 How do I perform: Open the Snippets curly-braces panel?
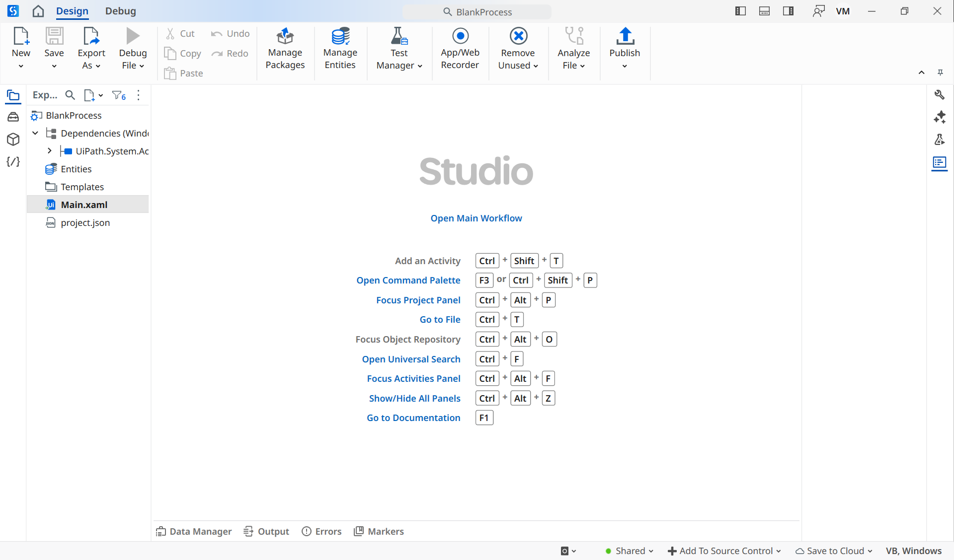pos(13,162)
